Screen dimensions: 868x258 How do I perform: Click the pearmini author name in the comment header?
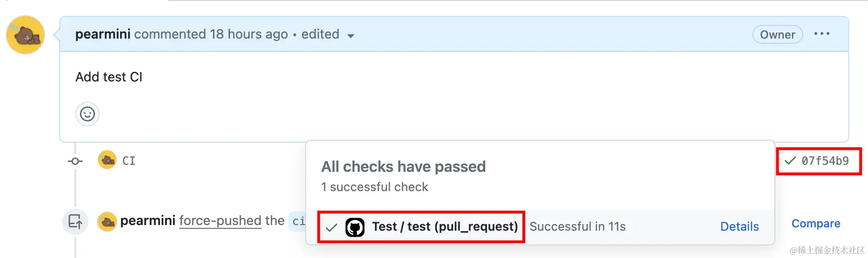tap(103, 34)
